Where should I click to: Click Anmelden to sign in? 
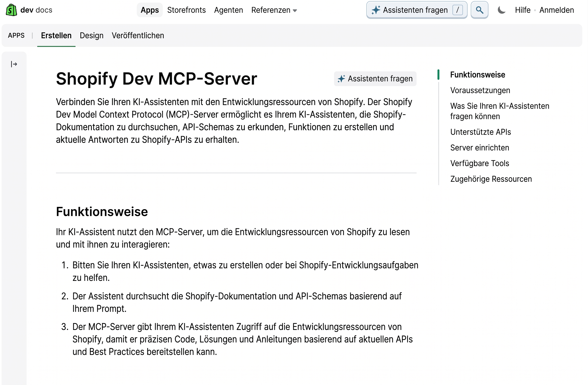(556, 10)
